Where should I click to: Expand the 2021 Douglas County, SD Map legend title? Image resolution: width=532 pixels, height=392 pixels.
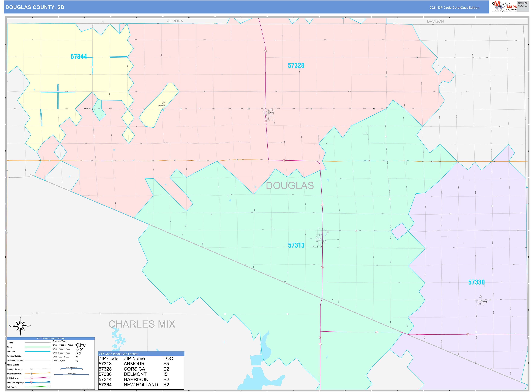point(51,338)
